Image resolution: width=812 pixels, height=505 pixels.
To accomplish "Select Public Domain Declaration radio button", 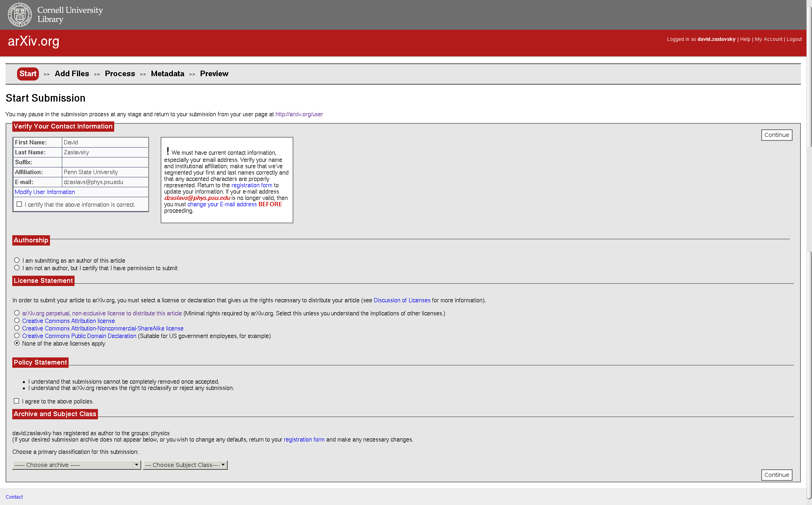I will [17, 336].
